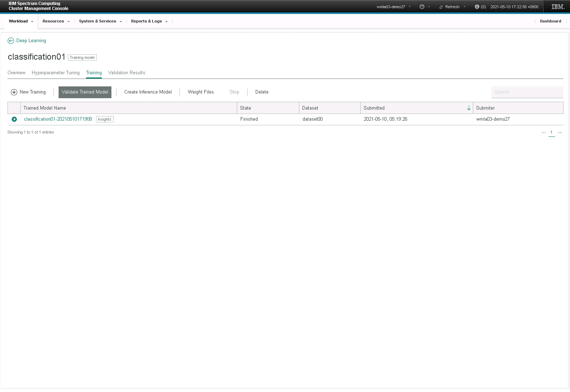Click the Search input field
This screenshot has width=570, height=392.
[527, 92]
